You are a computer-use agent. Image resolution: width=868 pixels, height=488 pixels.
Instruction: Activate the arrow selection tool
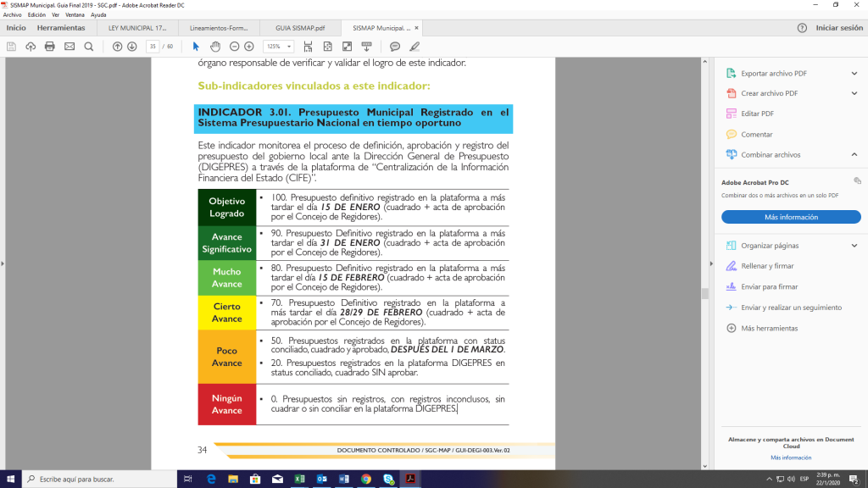click(196, 46)
